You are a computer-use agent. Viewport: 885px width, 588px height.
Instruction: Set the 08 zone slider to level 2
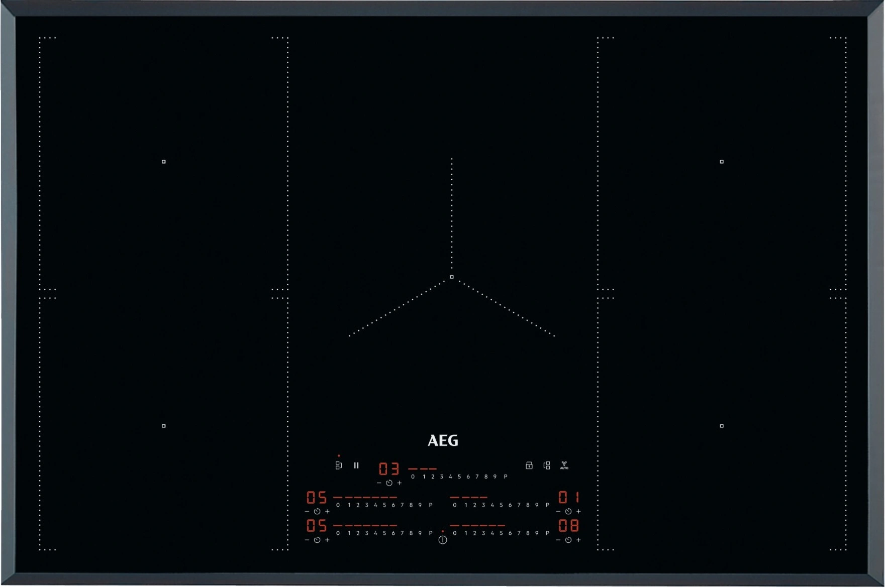(x=474, y=534)
